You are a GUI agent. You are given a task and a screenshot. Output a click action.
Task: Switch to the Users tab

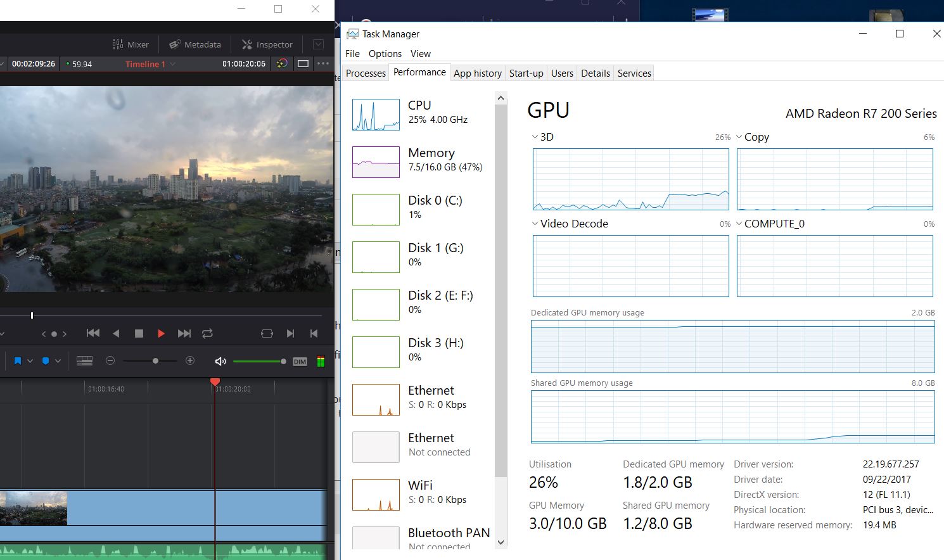pyautogui.click(x=562, y=73)
